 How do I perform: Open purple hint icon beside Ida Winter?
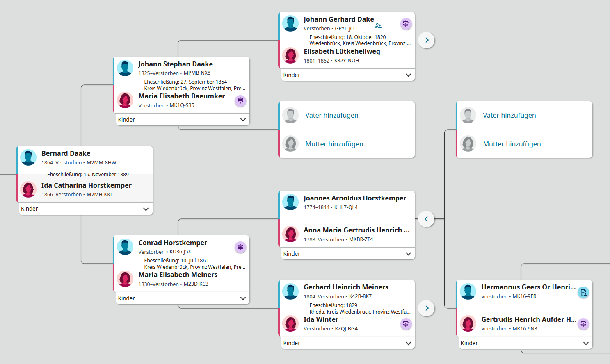(x=406, y=324)
